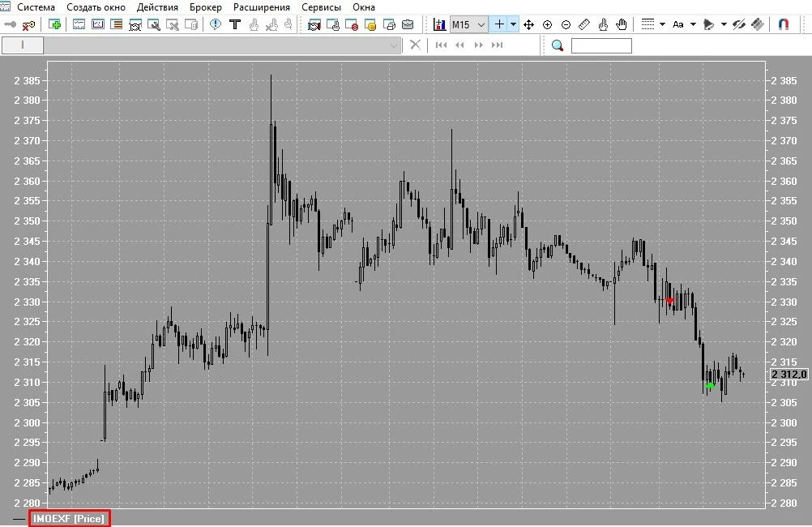Expand the bell alert dropdown arrow

point(724,24)
